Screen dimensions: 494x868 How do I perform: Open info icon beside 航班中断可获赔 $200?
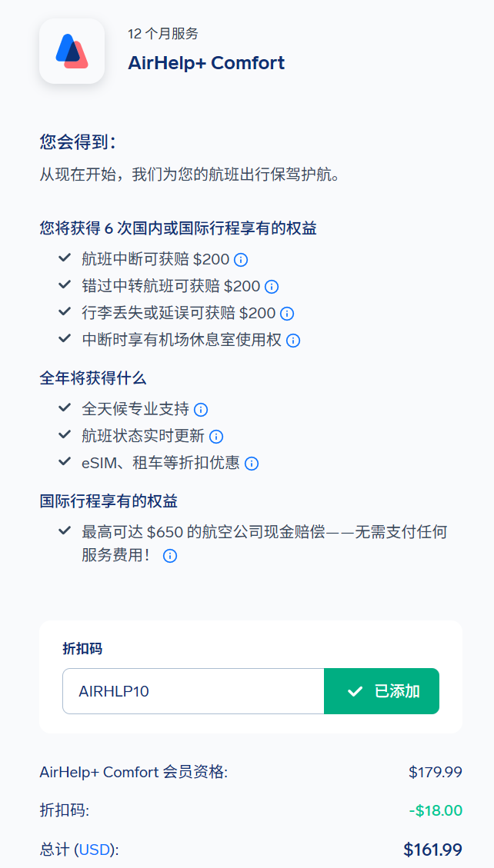tap(241, 259)
